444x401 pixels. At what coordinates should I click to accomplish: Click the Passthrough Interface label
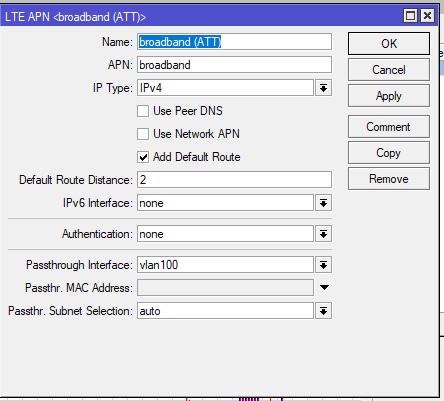[x=79, y=265]
